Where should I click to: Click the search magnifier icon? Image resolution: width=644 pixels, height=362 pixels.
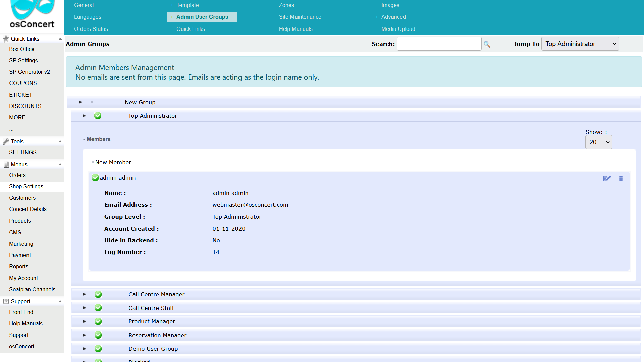[487, 44]
